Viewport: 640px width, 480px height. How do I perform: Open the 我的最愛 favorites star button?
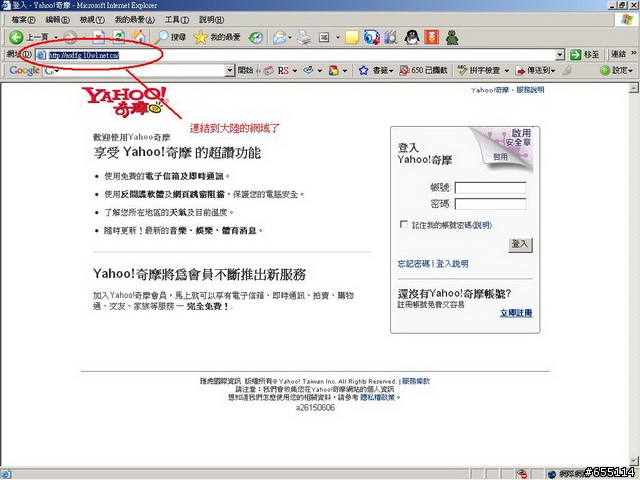(x=217, y=37)
